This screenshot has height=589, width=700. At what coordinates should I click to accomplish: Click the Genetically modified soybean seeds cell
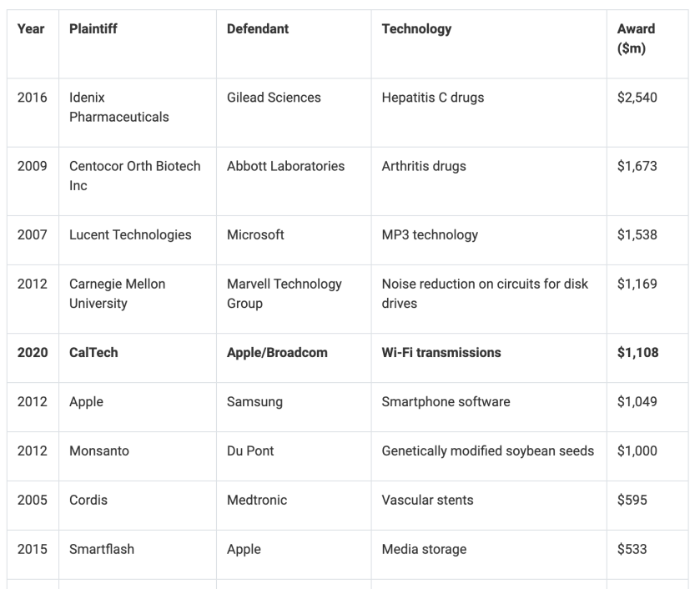click(x=487, y=451)
